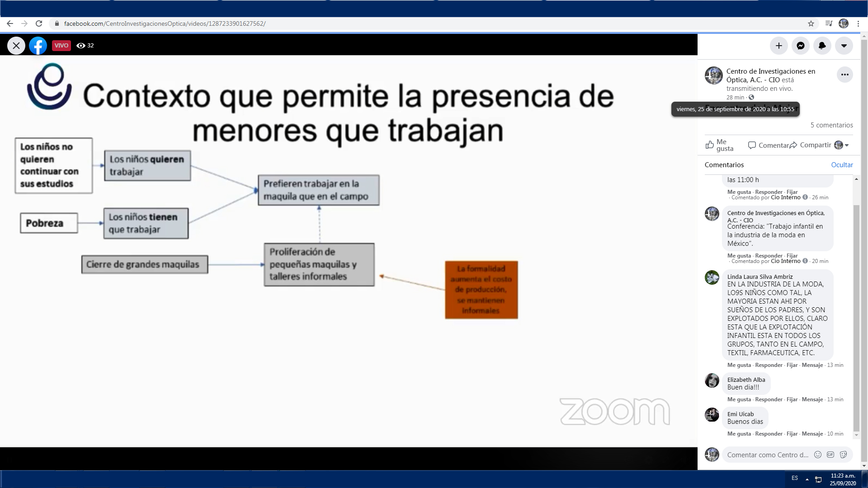
Task: Expand the account dropdown arrow
Action: [844, 46]
